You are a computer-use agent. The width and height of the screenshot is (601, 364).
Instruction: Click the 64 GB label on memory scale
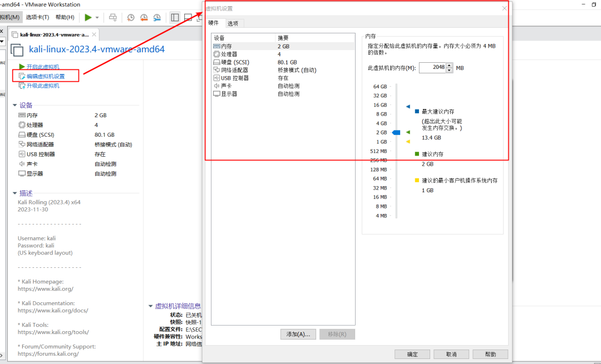pos(380,87)
